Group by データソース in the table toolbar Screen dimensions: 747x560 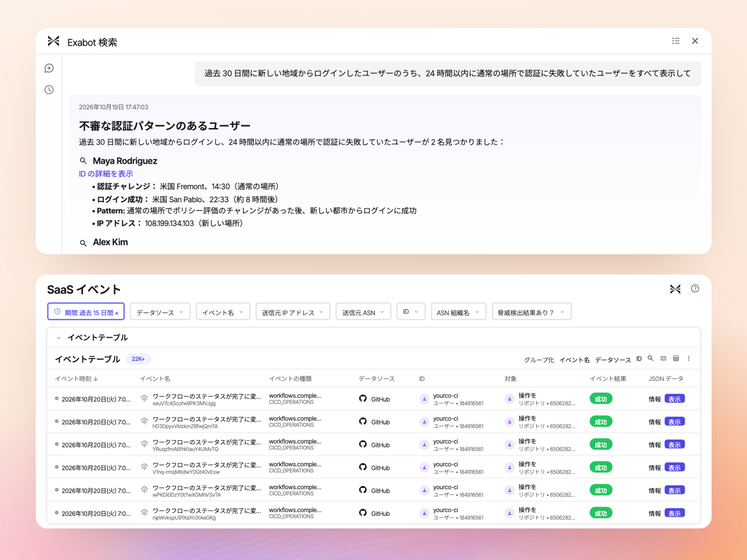613,360
